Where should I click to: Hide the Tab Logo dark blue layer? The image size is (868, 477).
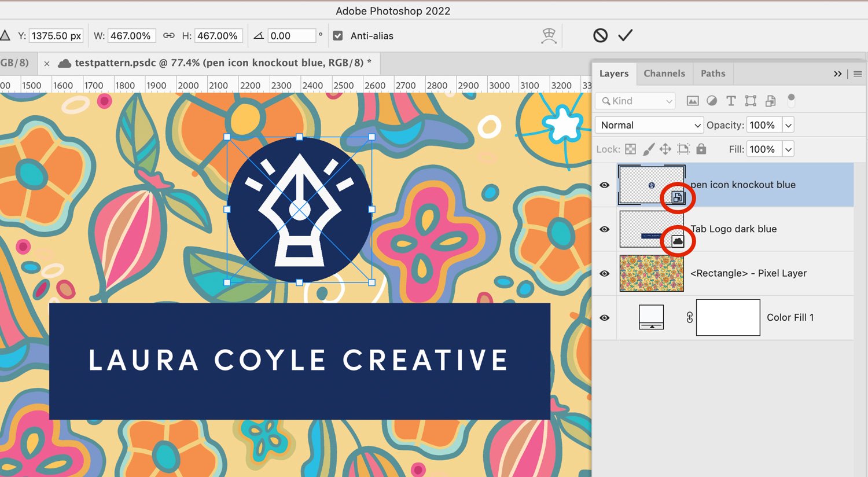[x=604, y=229]
